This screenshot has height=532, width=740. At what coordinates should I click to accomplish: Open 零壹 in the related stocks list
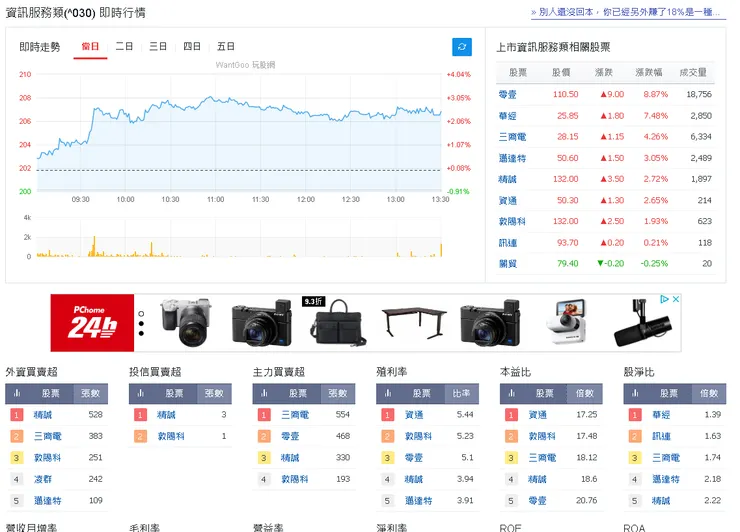(x=508, y=94)
